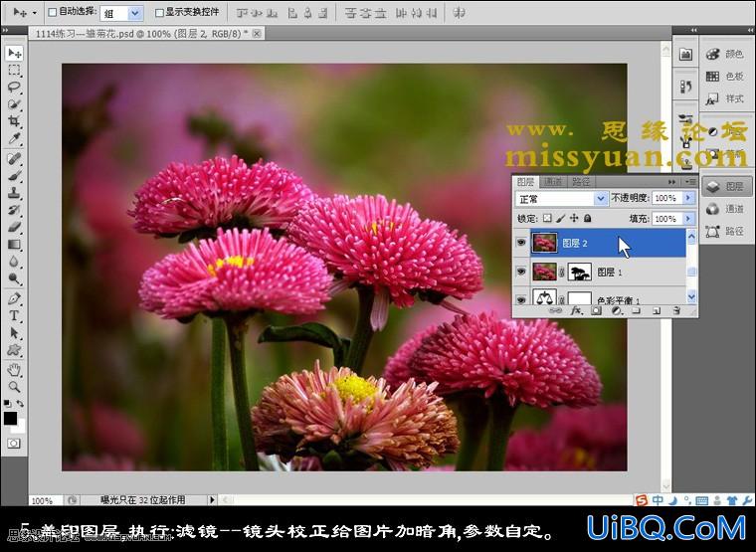The image size is (756, 552).
Task: Open the docked 路径 panel button
Action: pos(724,232)
